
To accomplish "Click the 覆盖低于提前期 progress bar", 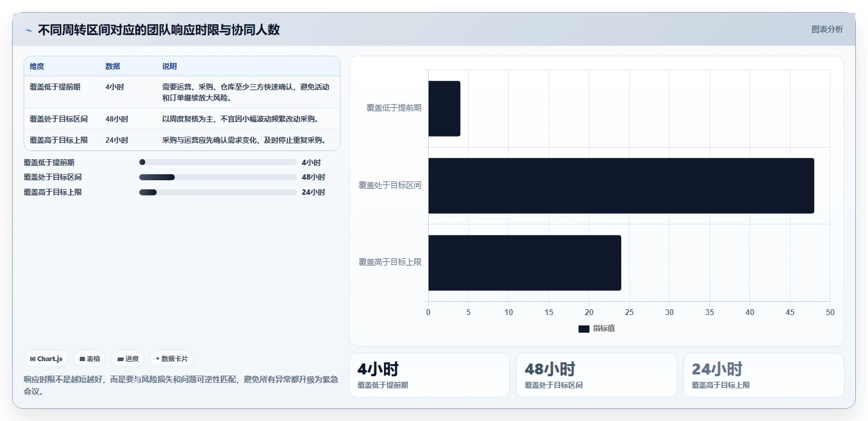I will pyautogui.click(x=218, y=162).
